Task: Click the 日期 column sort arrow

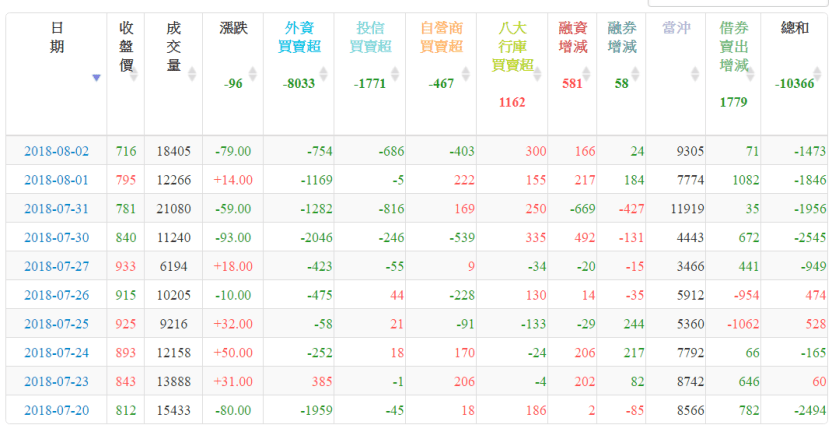Action: coord(96,78)
